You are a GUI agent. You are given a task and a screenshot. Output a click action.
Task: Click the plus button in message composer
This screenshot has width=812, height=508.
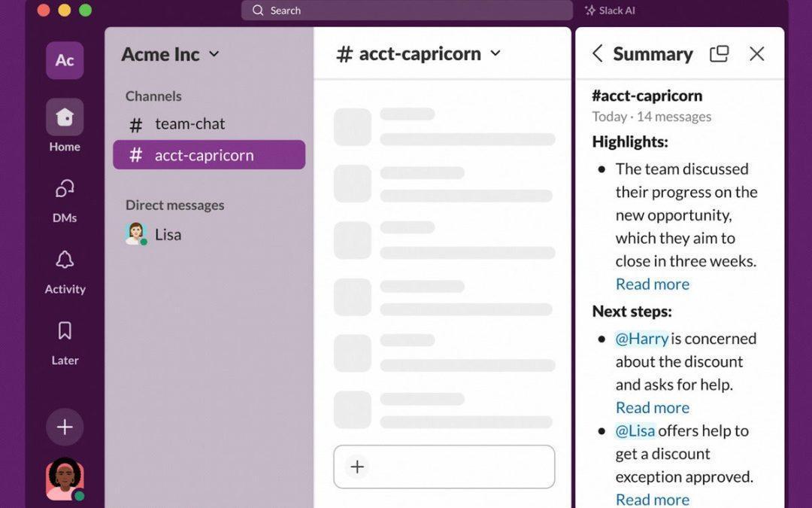(x=357, y=467)
